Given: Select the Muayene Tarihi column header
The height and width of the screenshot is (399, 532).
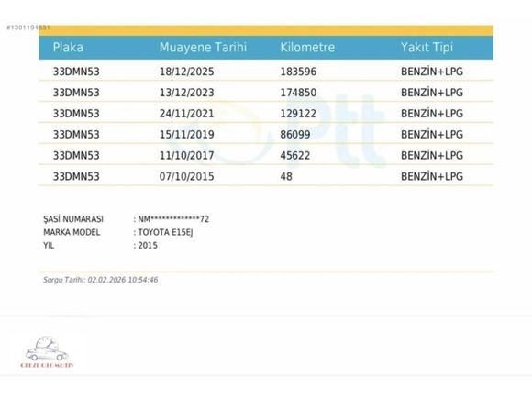Looking at the screenshot, I should pyautogui.click(x=203, y=47).
